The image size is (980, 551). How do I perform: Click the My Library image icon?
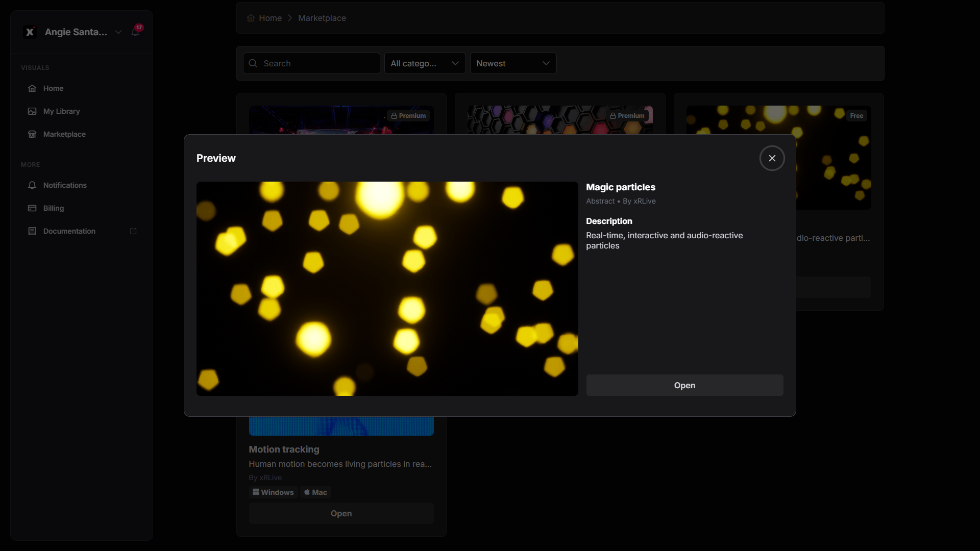tap(32, 111)
